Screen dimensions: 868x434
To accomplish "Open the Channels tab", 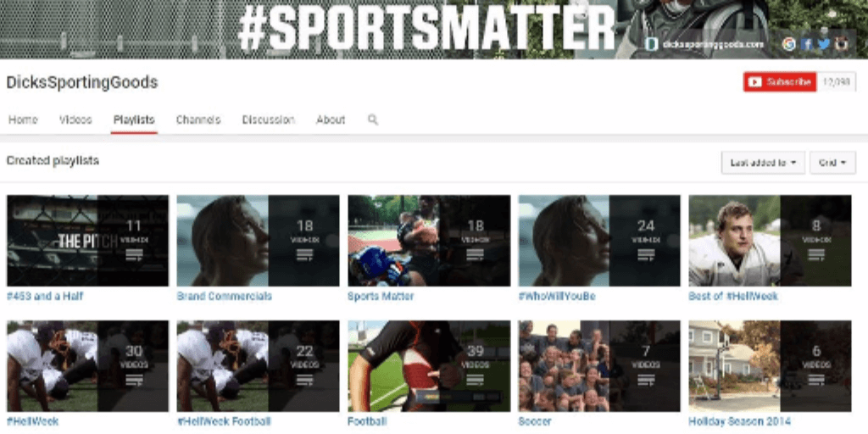I will (198, 120).
